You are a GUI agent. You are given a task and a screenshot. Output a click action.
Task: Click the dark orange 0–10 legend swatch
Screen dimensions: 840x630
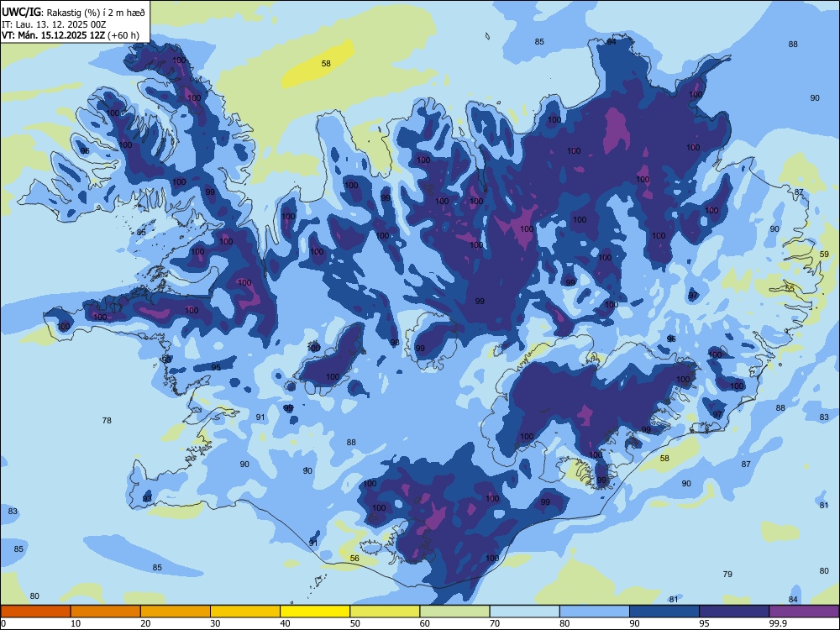tap(35, 612)
